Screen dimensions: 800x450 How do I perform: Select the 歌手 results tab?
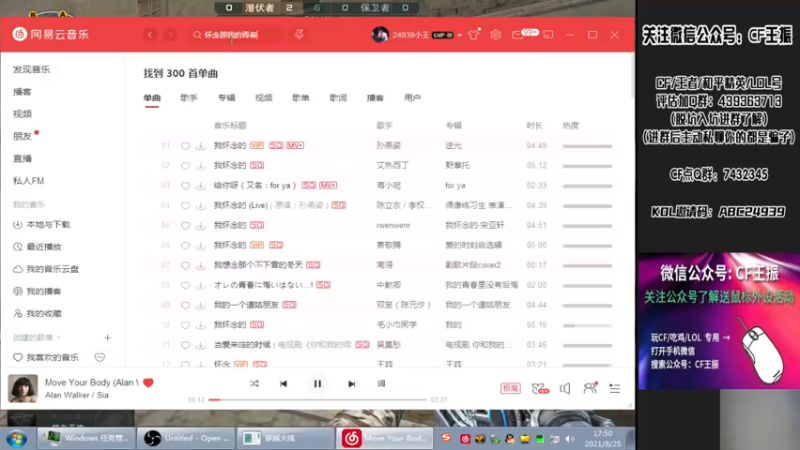[x=189, y=97]
